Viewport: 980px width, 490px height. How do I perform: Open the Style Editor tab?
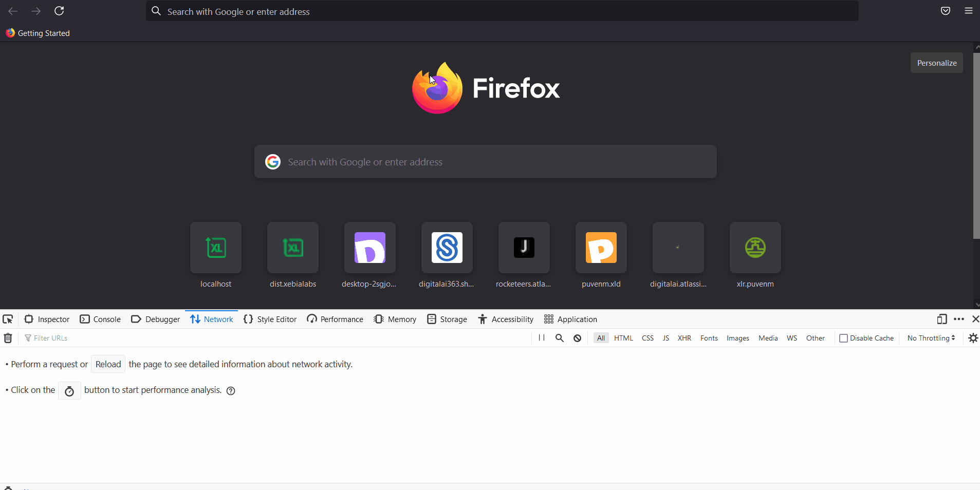pyautogui.click(x=270, y=319)
